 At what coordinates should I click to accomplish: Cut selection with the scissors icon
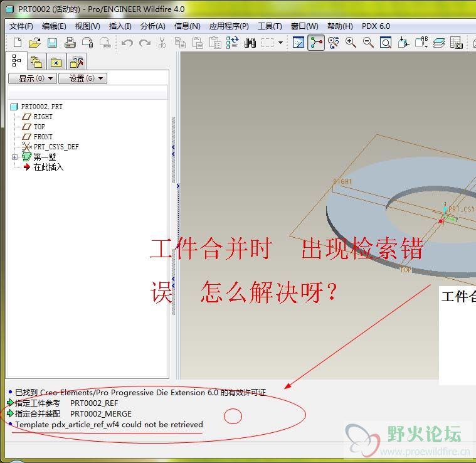tap(162, 43)
